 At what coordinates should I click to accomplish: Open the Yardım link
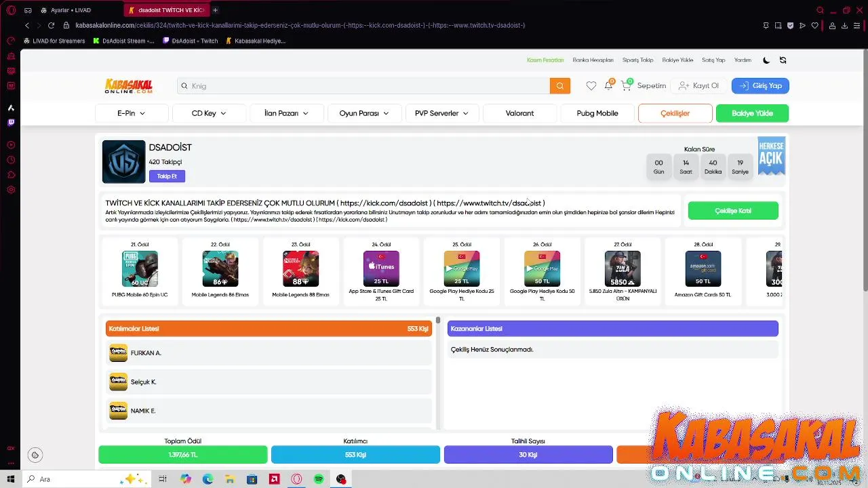(743, 60)
